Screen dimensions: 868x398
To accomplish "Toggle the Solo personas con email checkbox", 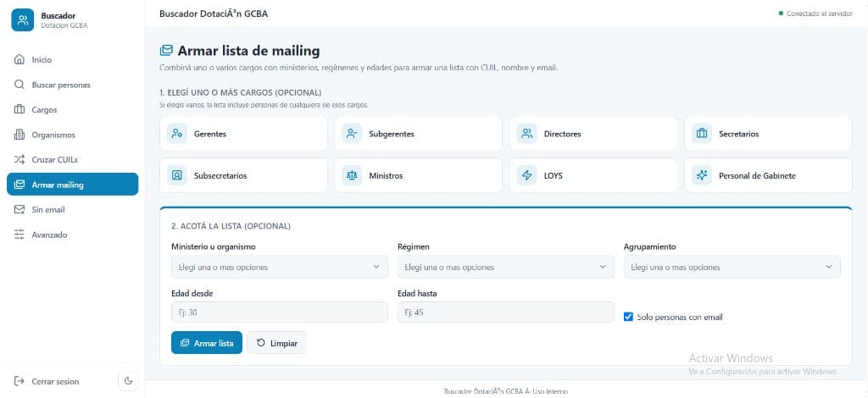I will coord(628,318).
